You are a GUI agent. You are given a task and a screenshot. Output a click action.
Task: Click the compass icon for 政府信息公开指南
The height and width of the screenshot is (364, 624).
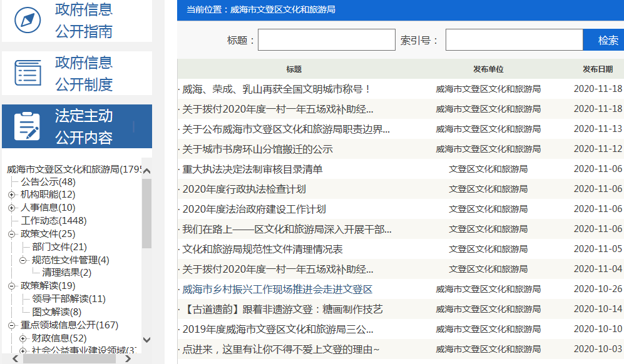click(28, 21)
